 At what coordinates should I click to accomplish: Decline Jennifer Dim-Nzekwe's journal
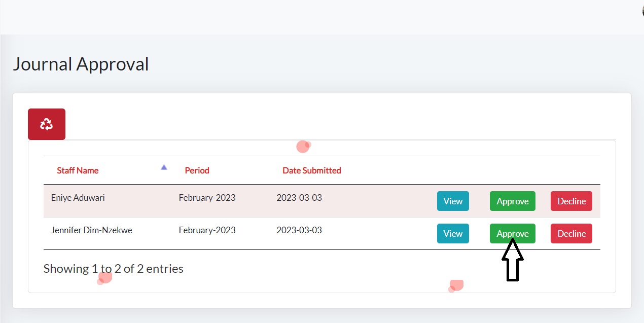pos(571,234)
